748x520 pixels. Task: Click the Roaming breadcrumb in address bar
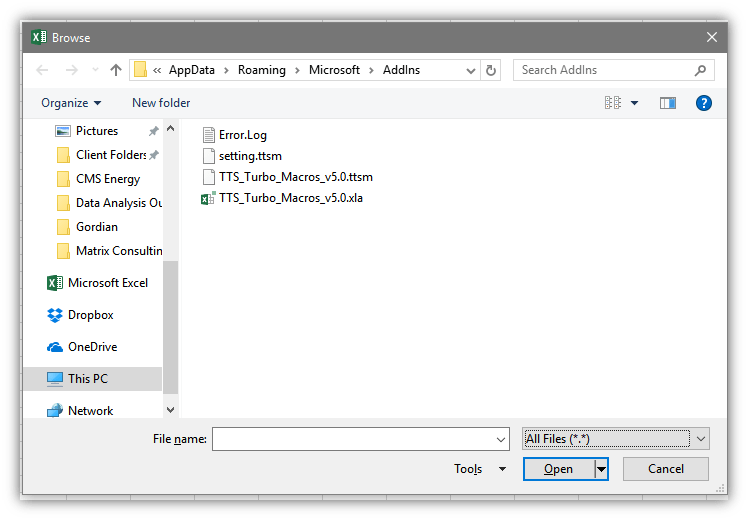pos(261,70)
